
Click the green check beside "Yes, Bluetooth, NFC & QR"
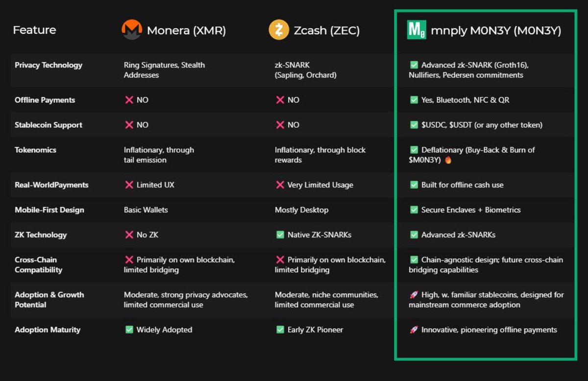pos(414,100)
